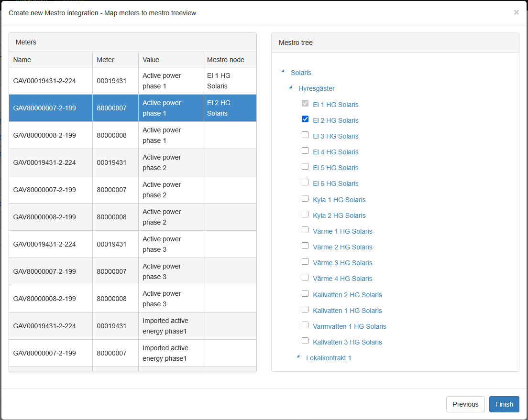This screenshot has width=528, height=420.
Task: Select the Hyresgäster tree node label
Action: [317, 88]
